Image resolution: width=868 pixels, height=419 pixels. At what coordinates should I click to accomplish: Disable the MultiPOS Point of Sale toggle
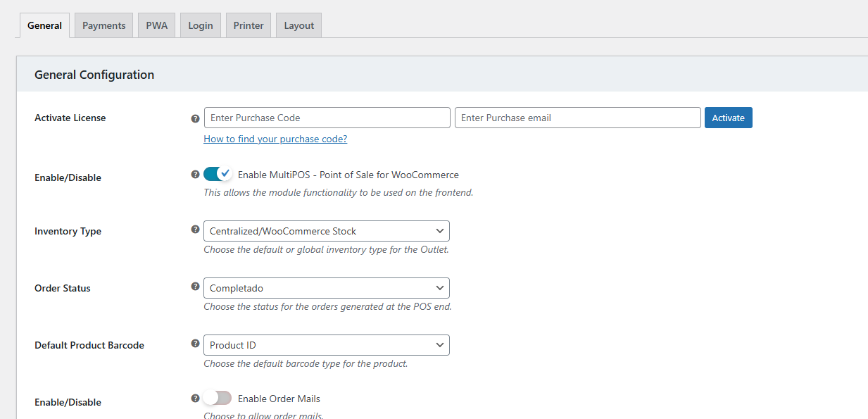(218, 174)
